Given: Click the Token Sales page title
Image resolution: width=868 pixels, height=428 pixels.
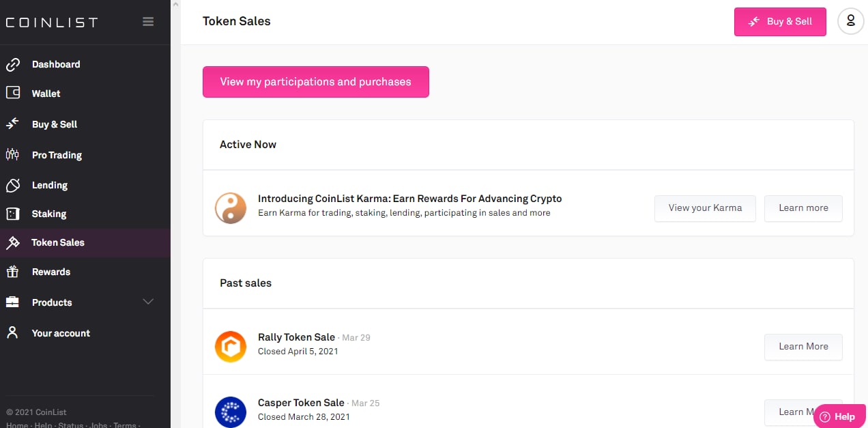Looking at the screenshot, I should point(237,21).
